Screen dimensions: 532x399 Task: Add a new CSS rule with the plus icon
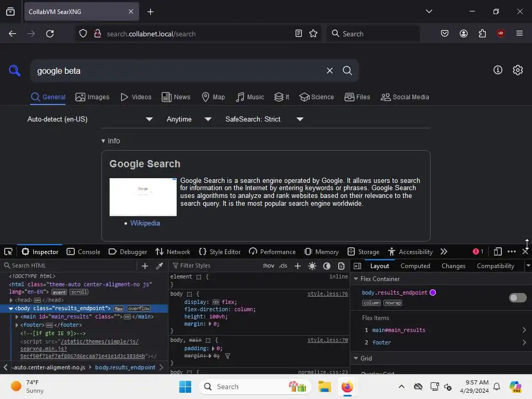[x=298, y=266]
